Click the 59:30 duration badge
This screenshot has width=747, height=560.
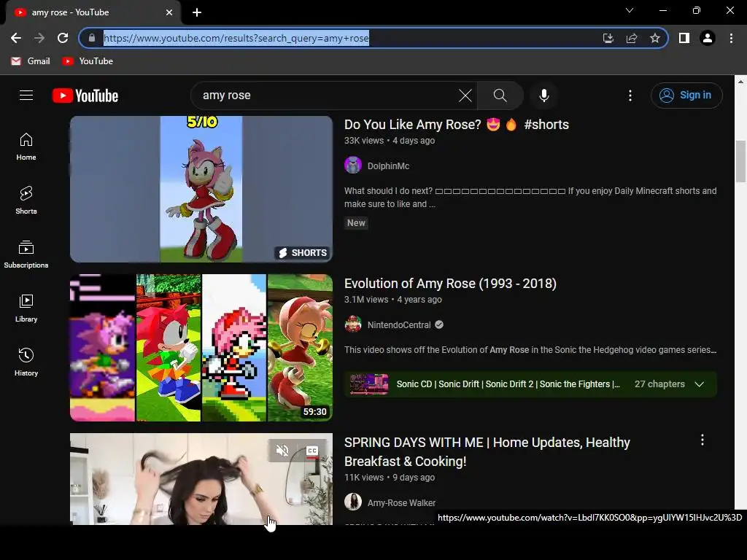tap(315, 412)
